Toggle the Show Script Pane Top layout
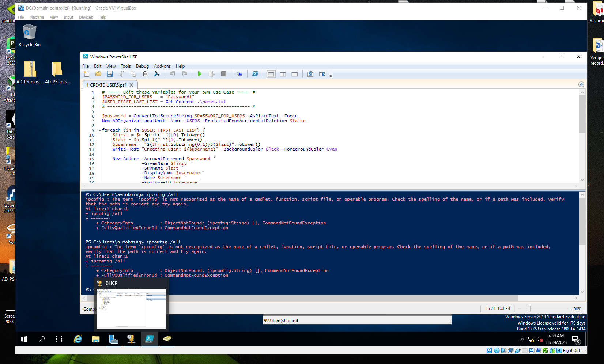 point(271,74)
